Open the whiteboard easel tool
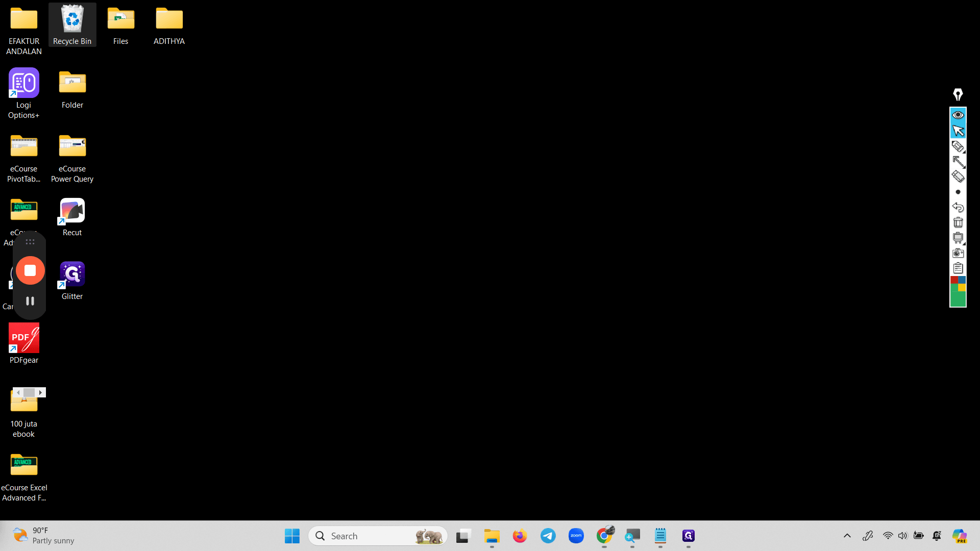The image size is (980, 551). point(958,238)
